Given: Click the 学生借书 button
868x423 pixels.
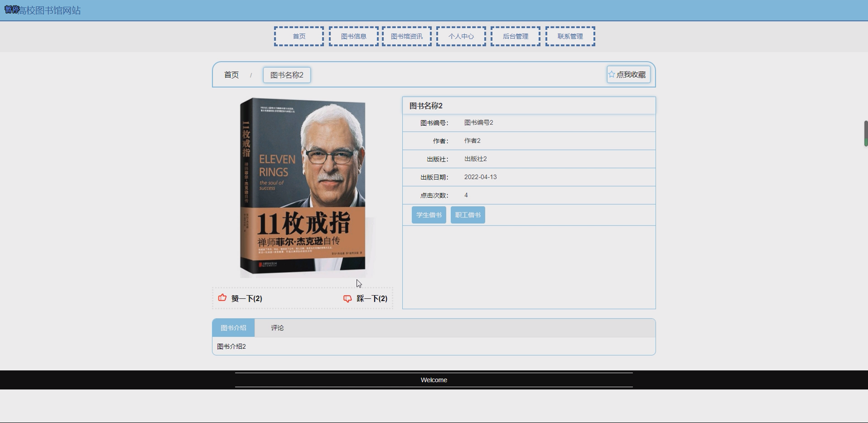Looking at the screenshot, I should coord(429,215).
